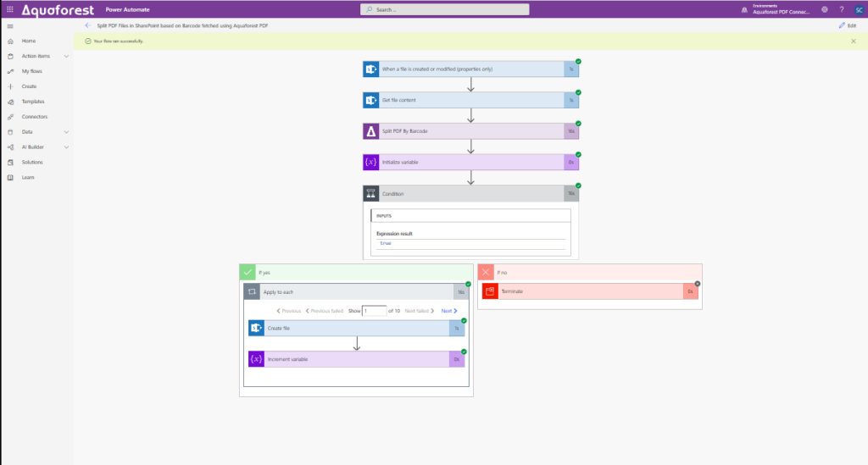Collapse the left navigation hamburger menu
This screenshot has height=465, width=868.
(9, 26)
